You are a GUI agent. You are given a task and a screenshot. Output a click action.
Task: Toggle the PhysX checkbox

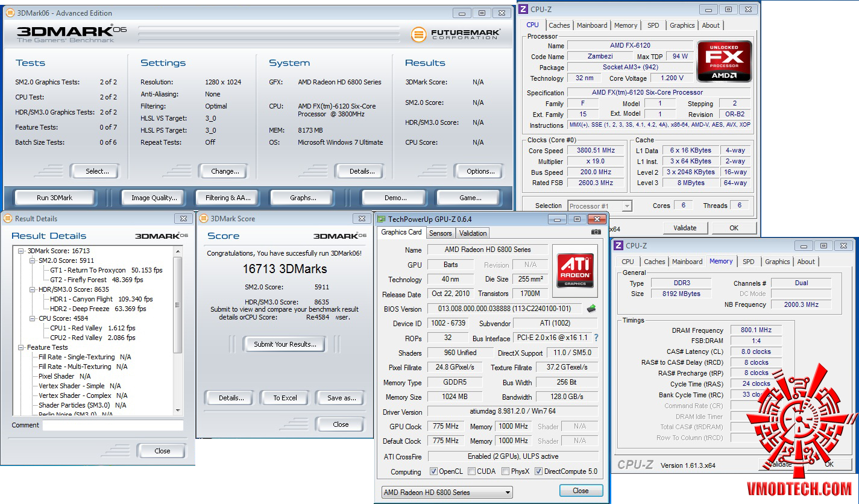click(505, 471)
